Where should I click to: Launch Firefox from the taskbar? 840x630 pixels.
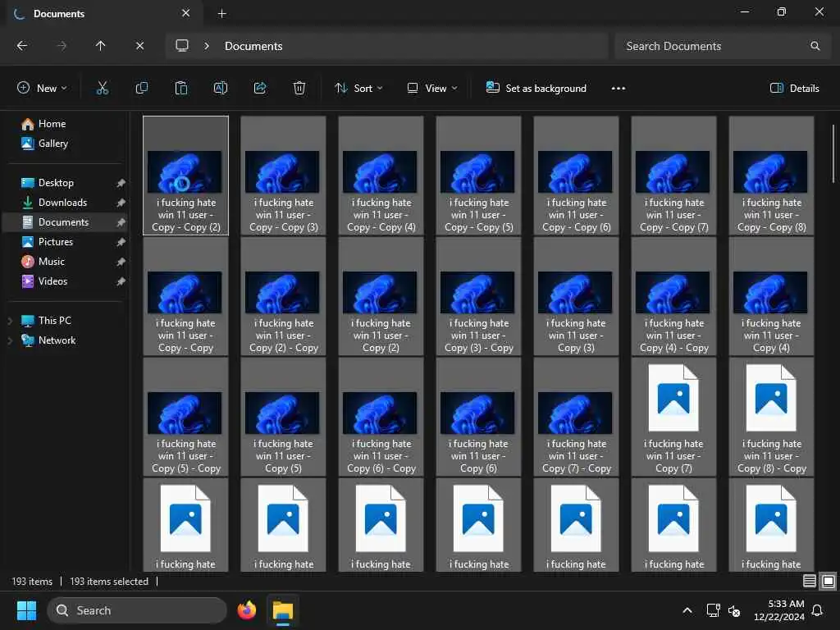(246, 610)
